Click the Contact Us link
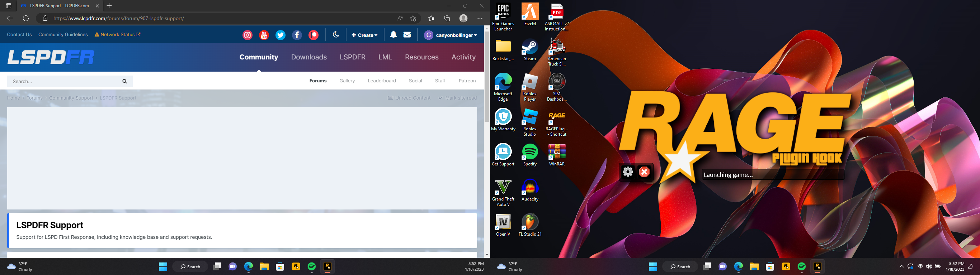This screenshot has height=275, width=980. click(19, 35)
